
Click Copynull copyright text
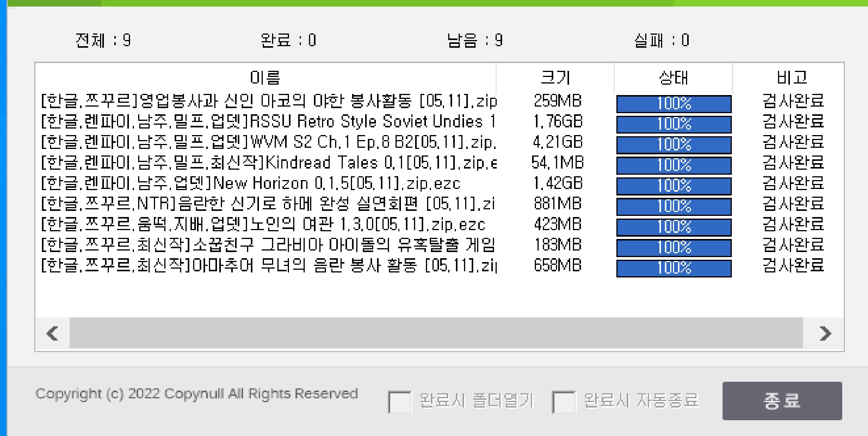click(x=197, y=394)
